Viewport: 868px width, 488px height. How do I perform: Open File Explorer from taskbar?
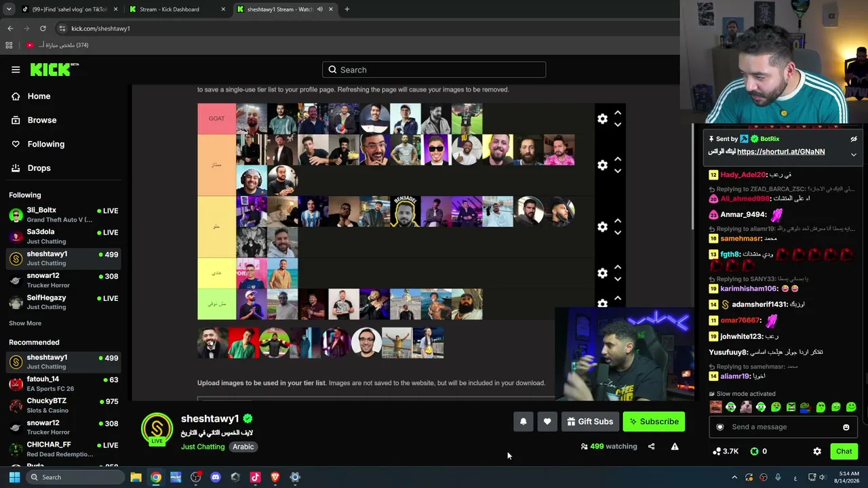pyautogui.click(x=136, y=477)
